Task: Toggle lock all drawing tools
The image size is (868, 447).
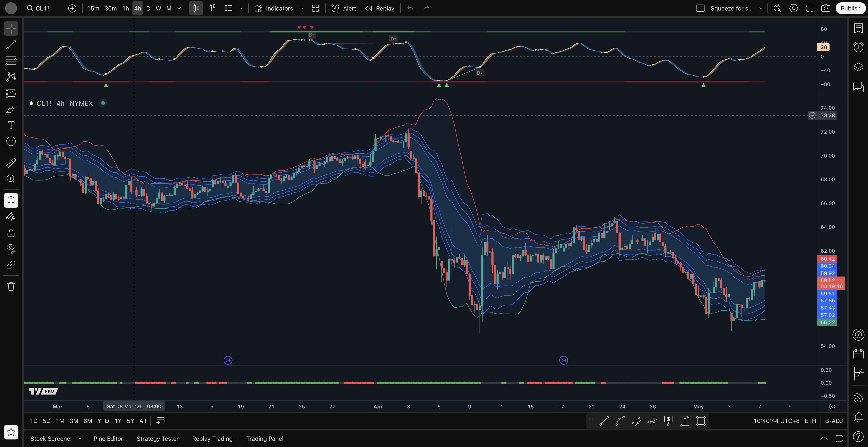Action: pos(11,233)
